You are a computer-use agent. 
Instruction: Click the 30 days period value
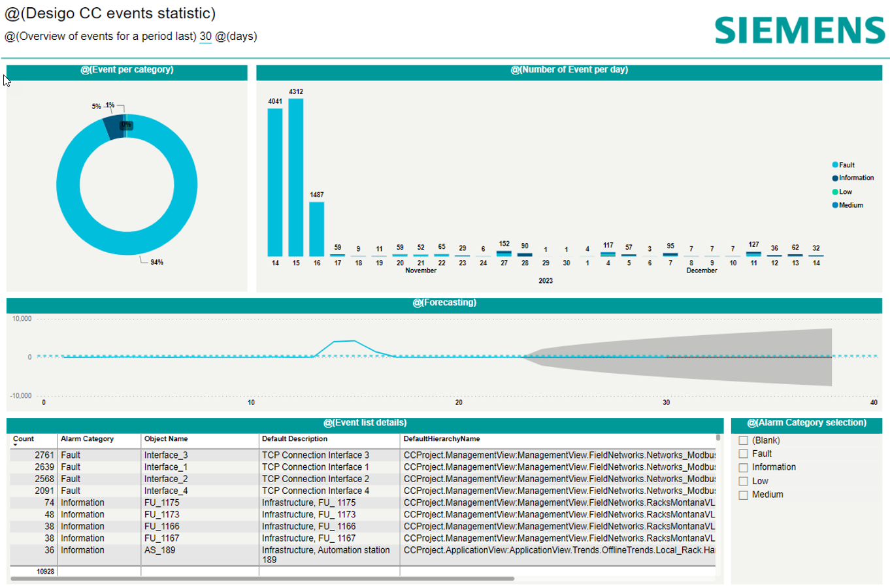205,37
